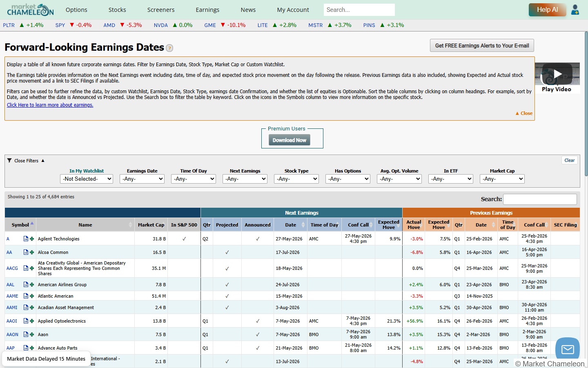Screen dimensions: 588x368
Task: Open help question mark beside page title
Action: 169,48
